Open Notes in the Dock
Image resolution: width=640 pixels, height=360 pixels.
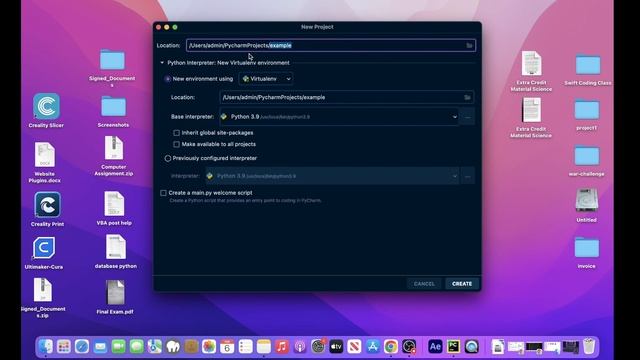pos(264,347)
